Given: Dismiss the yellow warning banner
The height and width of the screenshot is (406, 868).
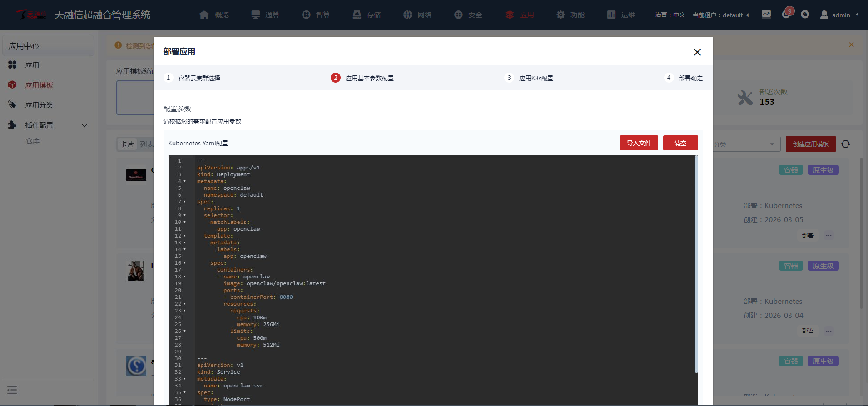Looking at the screenshot, I should point(851,45).
